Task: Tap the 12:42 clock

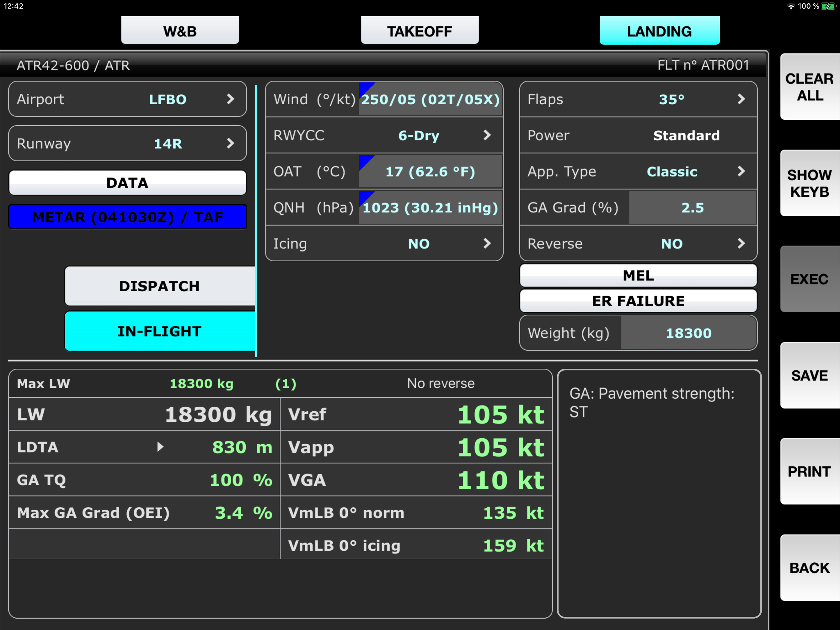Action: click(x=13, y=6)
